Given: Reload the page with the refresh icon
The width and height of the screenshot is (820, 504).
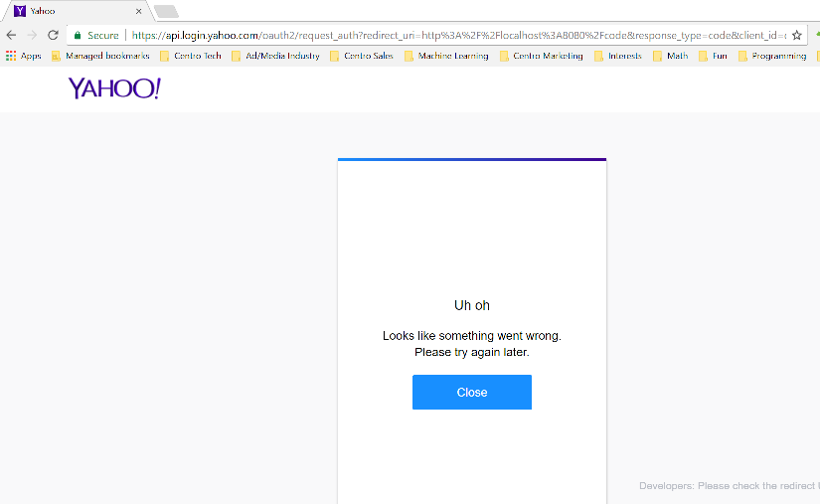Looking at the screenshot, I should [53, 35].
